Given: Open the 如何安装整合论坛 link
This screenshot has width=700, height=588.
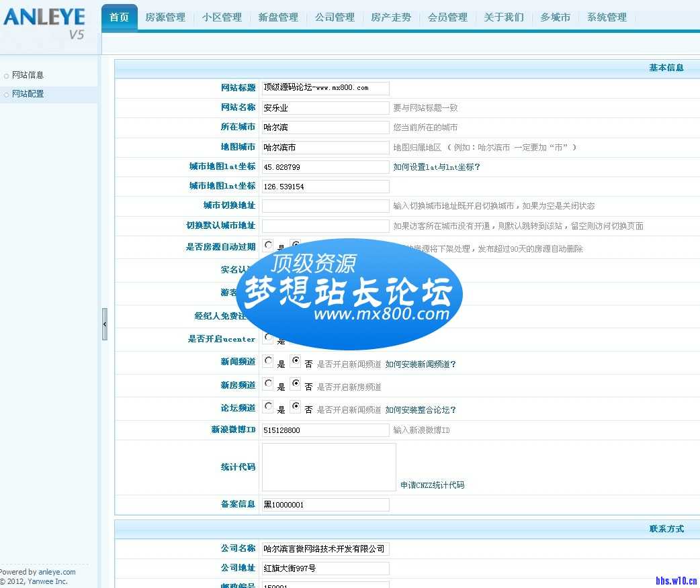Looking at the screenshot, I should [421, 410].
